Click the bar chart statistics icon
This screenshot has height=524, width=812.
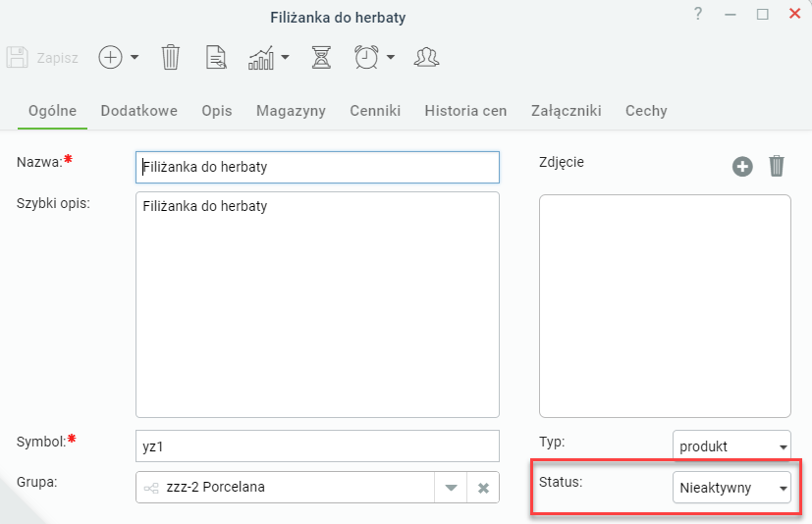tap(261, 58)
